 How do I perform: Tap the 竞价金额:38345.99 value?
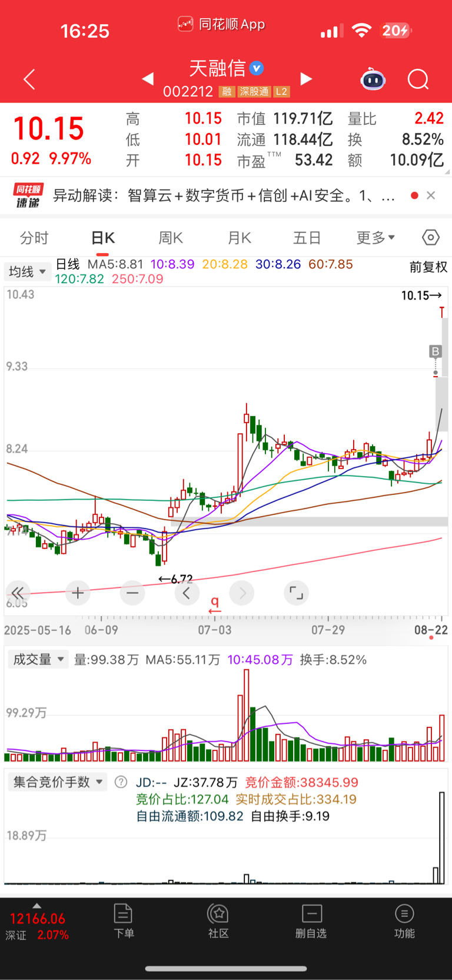tap(301, 782)
